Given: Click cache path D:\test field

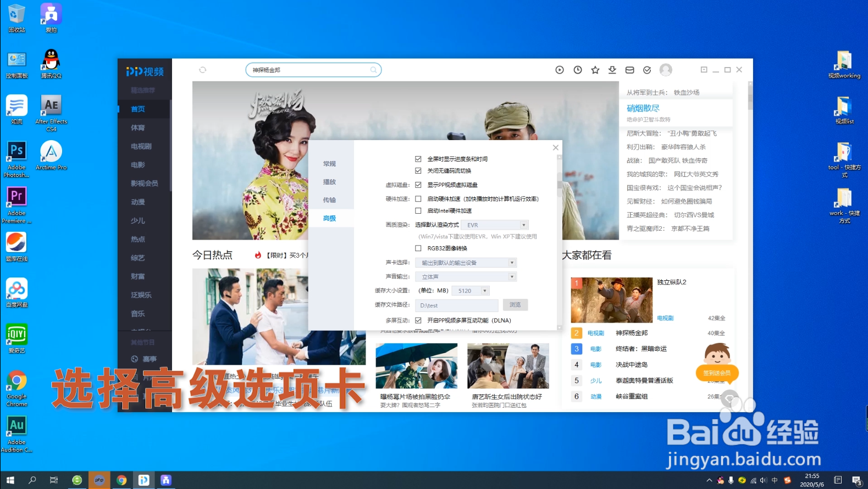Looking at the screenshot, I should click(x=457, y=305).
